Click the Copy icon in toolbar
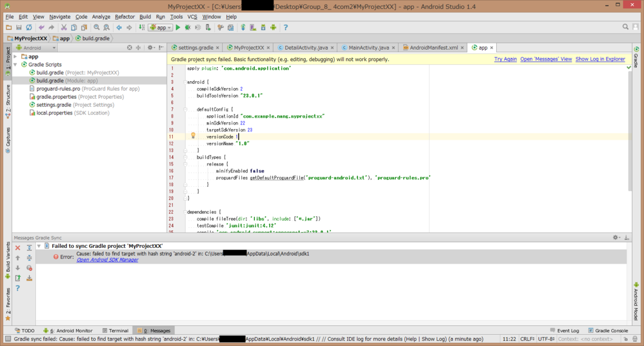Viewport: 644px width, 346px height. (74, 28)
